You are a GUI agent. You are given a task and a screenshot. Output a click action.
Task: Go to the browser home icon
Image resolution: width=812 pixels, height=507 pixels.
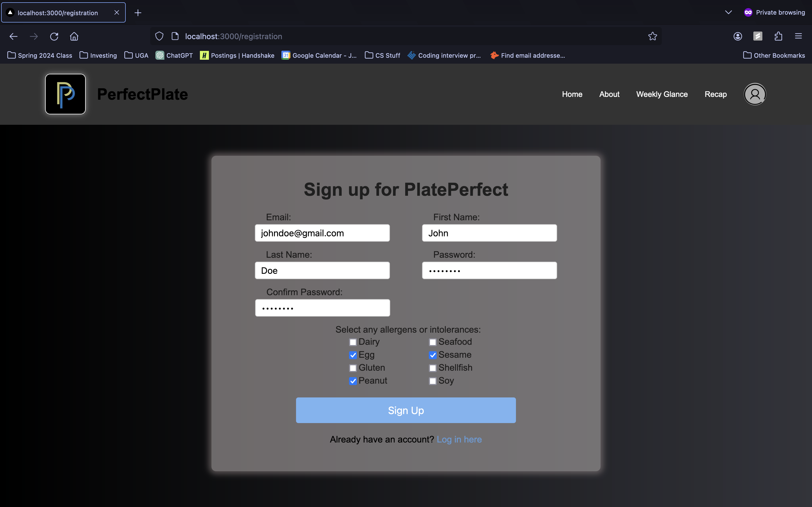tap(74, 36)
